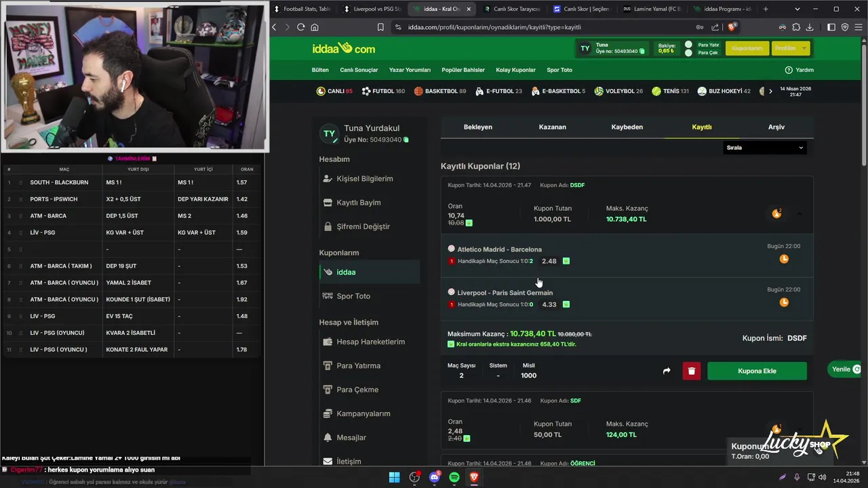
Task: Select BUZ HOKEYİ sport category
Action: click(724, 91)
